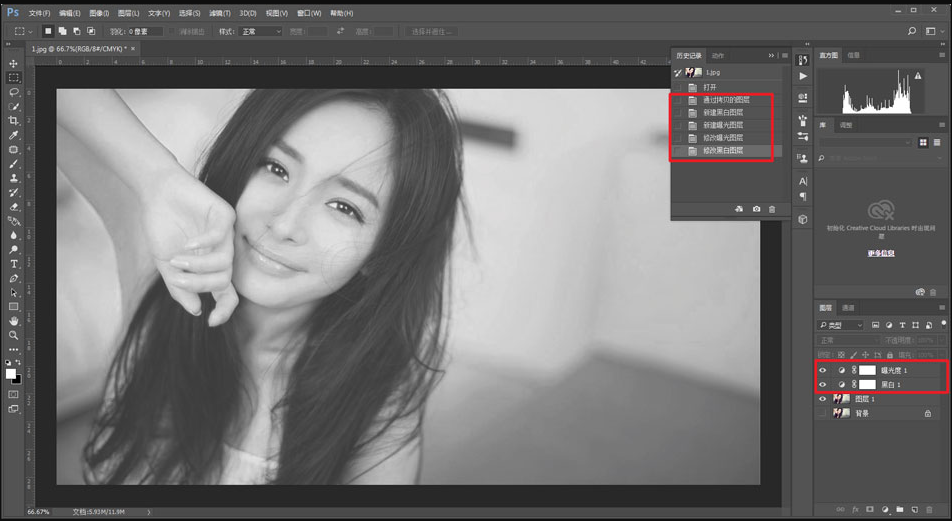Show the 背景 layer visibility box

pyautogui.click(x=823, y=413)
